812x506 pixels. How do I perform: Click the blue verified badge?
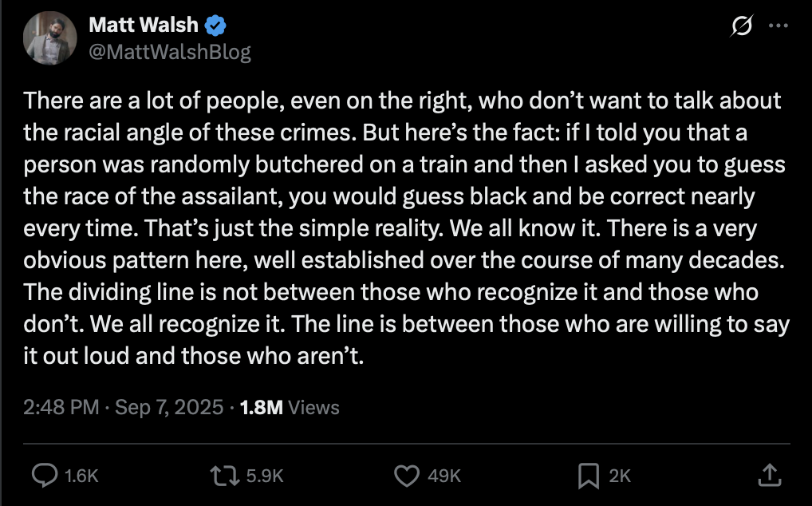(215, 24)
